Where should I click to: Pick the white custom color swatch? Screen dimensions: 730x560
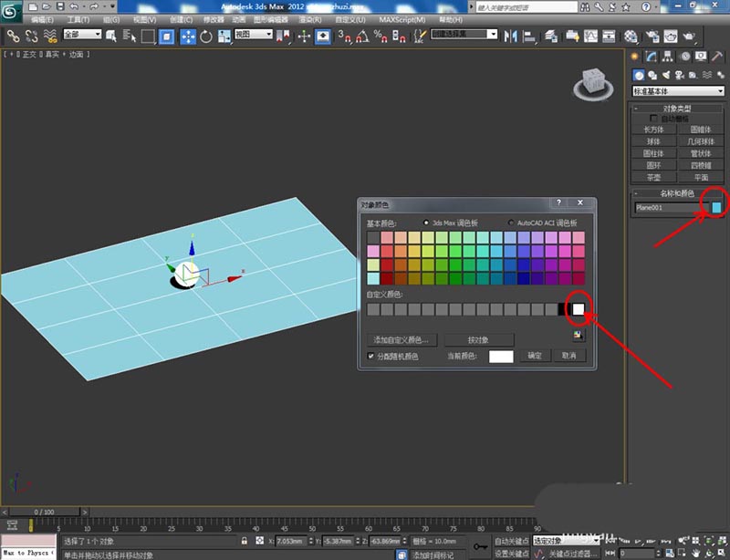[x=578, y=309]
